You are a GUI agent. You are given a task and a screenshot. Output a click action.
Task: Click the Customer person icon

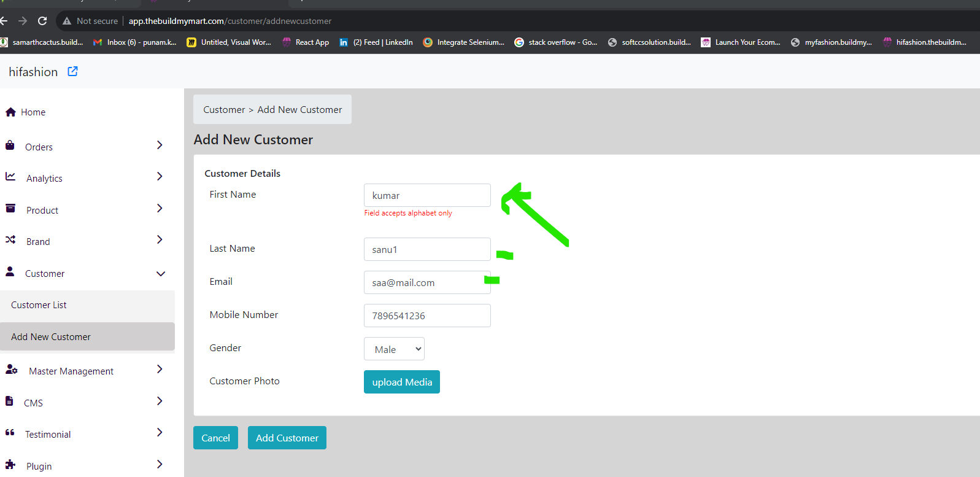(x=10, y=271)
